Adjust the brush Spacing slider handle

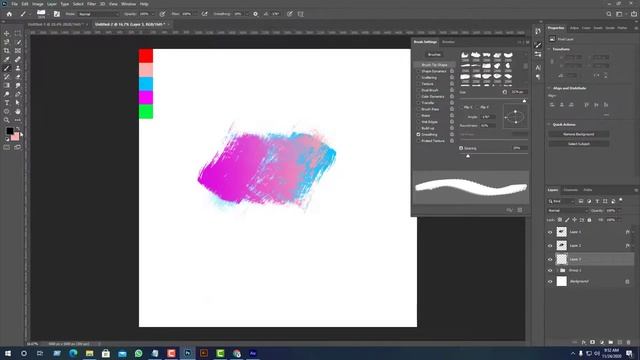(468, 156)
